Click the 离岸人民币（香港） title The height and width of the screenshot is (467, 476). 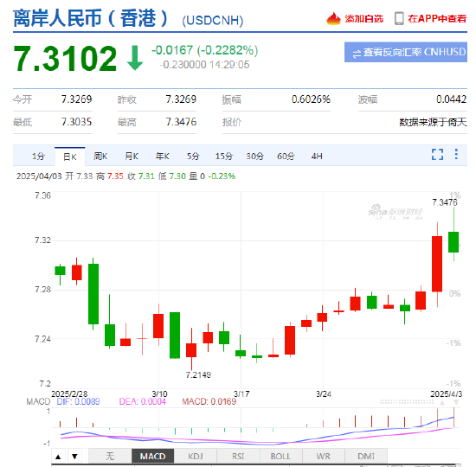[x=91, y=18]
